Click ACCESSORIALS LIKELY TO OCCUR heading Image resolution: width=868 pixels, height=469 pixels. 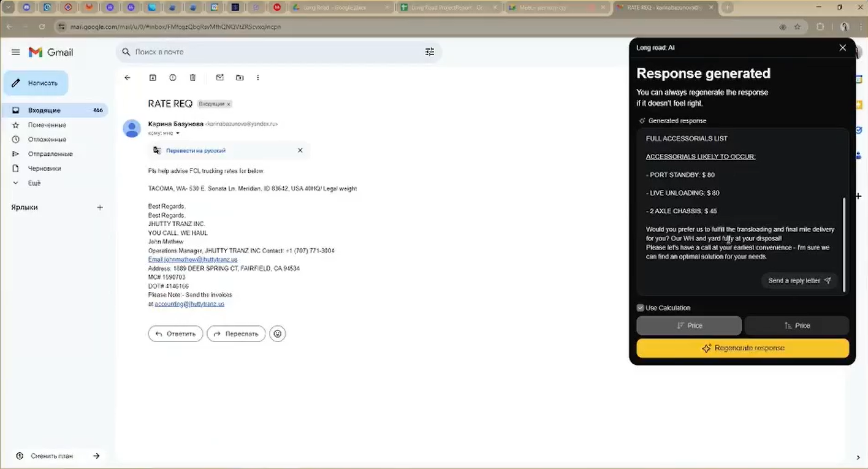pos(701,156)
